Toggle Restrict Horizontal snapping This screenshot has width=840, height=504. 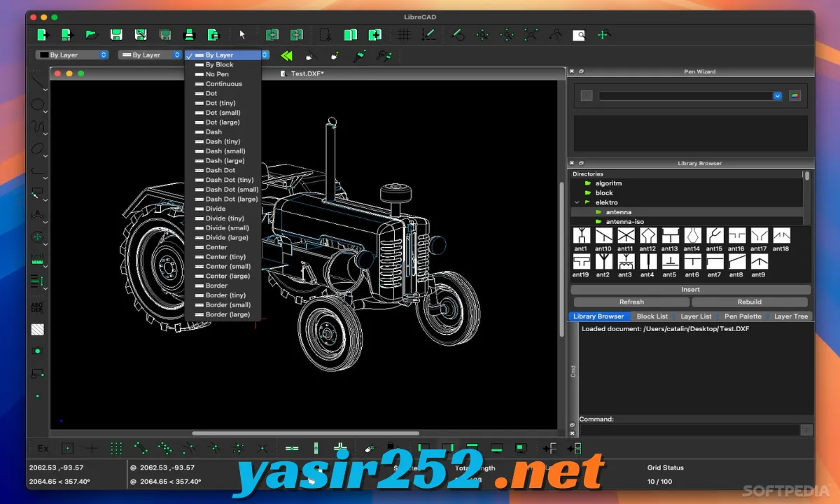click(292, 448)
